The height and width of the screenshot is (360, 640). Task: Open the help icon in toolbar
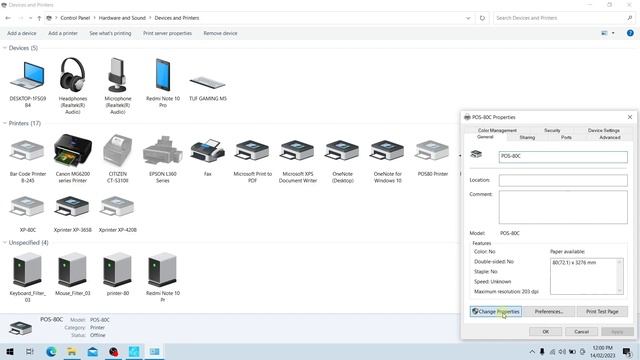630,33
